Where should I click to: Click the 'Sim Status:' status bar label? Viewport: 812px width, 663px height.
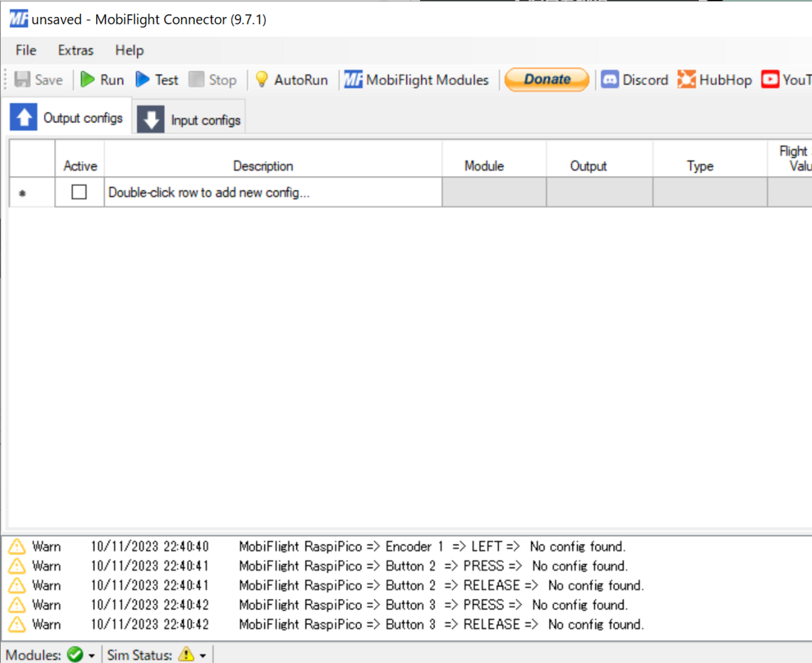tap(141, 655)
